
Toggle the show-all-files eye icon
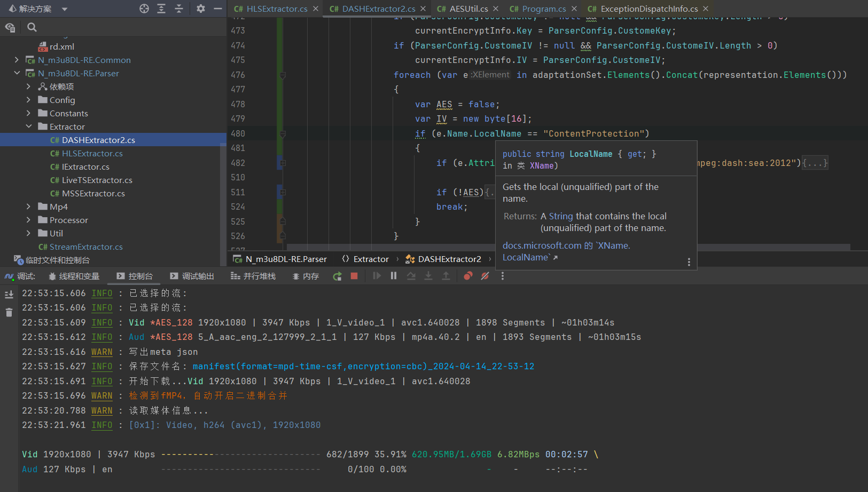tap(10, 27)
